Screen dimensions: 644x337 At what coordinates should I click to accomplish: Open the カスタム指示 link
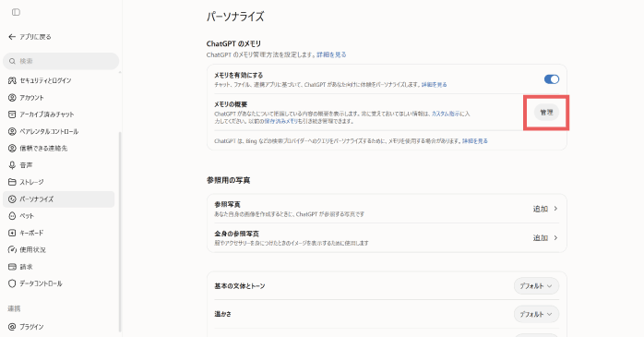pyautogui.click(x=446, y=114)
